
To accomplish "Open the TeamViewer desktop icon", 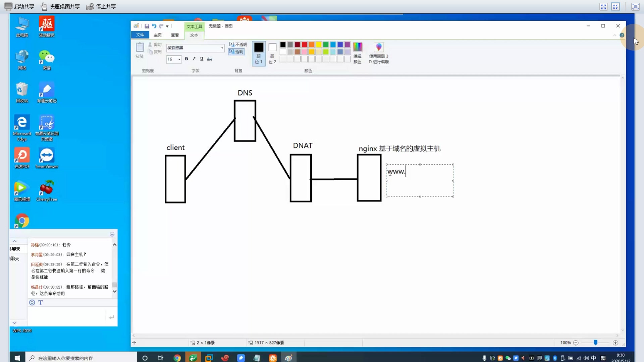I will [x=47, y=158].
